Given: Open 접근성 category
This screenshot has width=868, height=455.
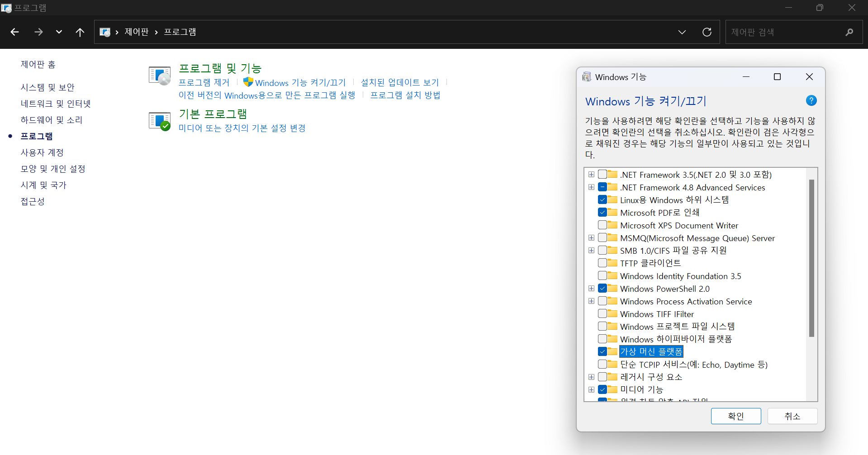Looking at the screenshot, I should click(33, 201).
